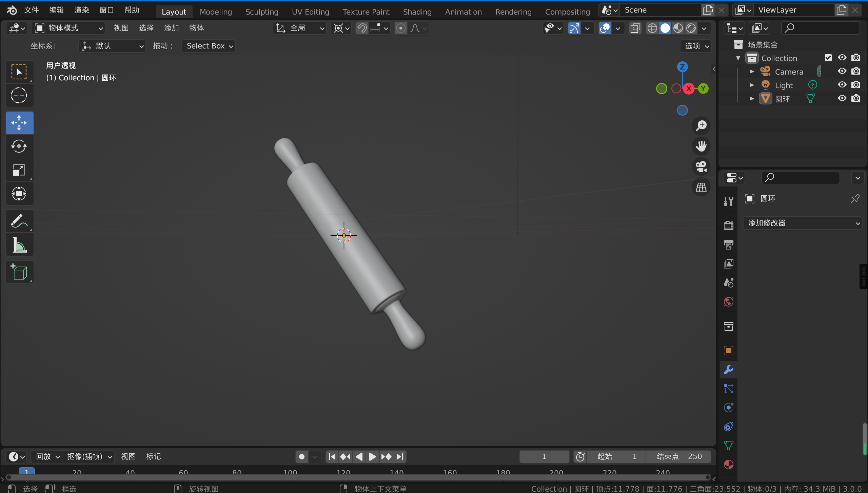Viewport: 868px width, 493px height.
Task: Select the Add Cube tool
Action: [x=19, y=272]
